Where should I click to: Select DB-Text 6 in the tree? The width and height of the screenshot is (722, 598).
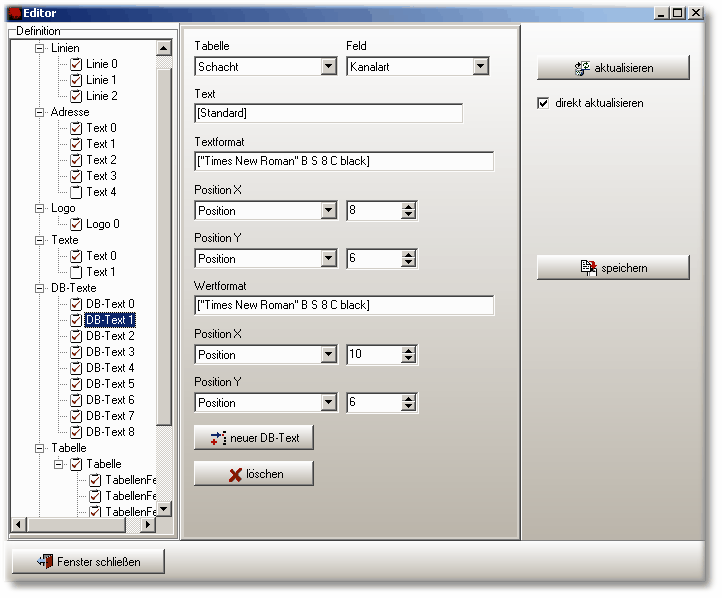[110, 400]
